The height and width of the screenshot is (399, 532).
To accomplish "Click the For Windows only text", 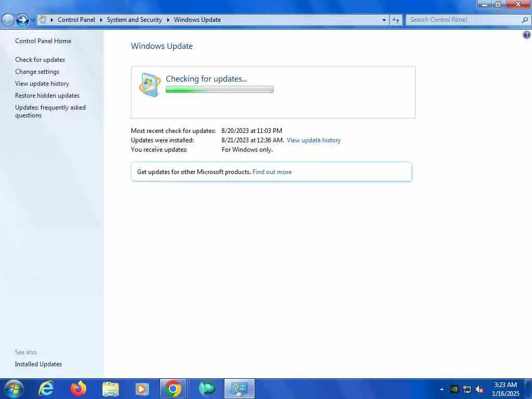I will [247, 150].
